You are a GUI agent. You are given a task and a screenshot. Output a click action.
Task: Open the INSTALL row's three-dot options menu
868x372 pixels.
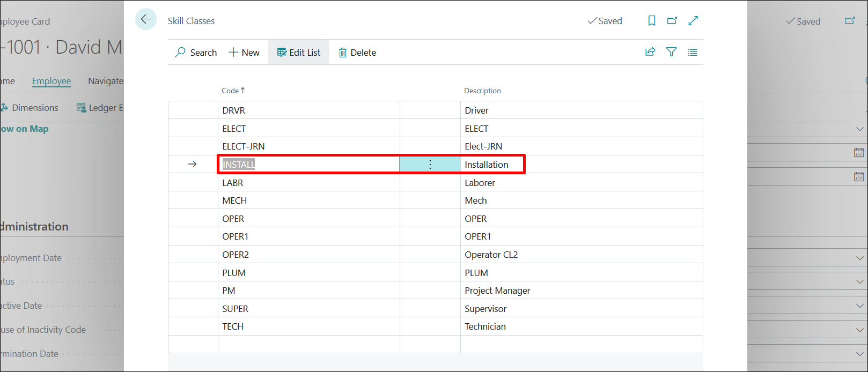tap(430, 165)
